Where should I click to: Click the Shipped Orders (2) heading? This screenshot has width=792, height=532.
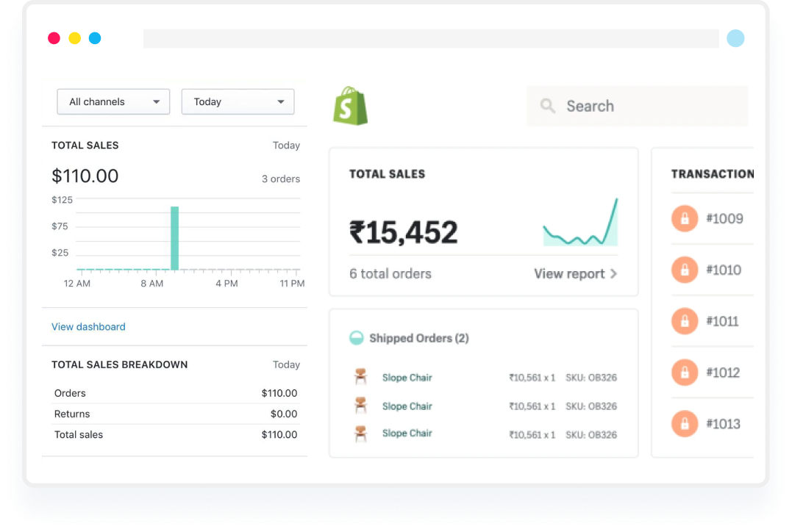pos(418,338)
